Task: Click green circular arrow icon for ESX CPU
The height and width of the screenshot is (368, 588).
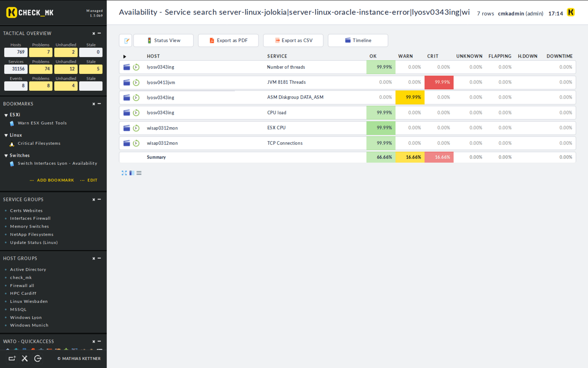Action: (x=136, y=128)
